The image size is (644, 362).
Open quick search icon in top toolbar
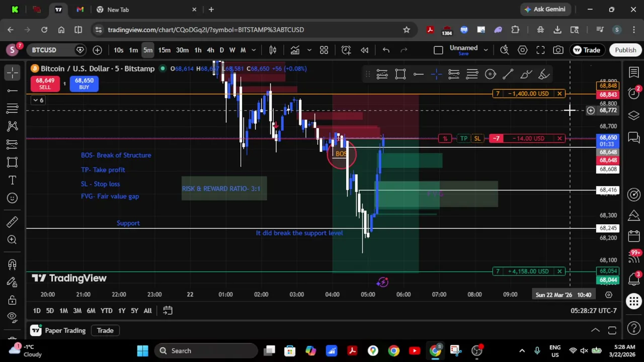tap(505, 50)
